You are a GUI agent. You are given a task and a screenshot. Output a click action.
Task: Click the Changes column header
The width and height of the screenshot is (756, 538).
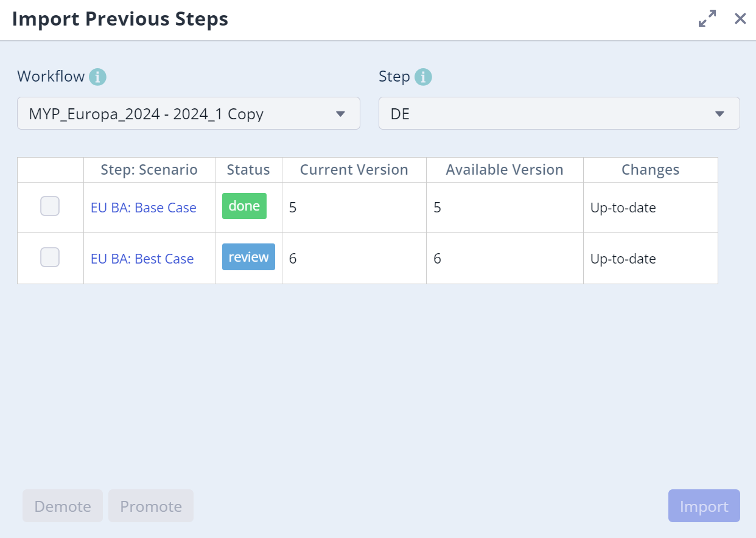tap(650, 170)
